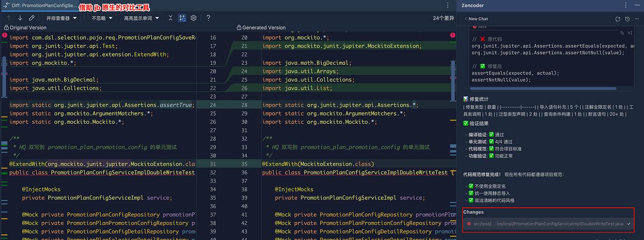Go to previous difference arrow
The height and width of the screenshot is (240, 644).
click(8, 18)
